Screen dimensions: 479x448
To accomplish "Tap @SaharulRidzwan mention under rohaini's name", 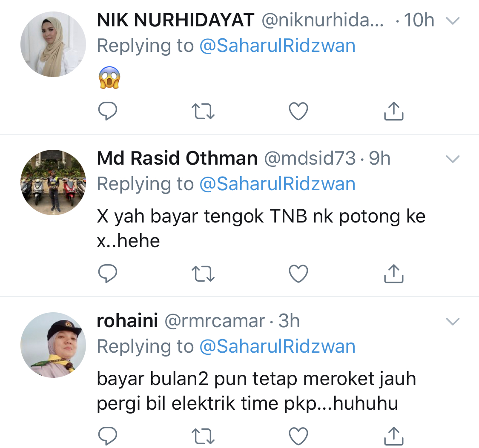I will 277,346.
